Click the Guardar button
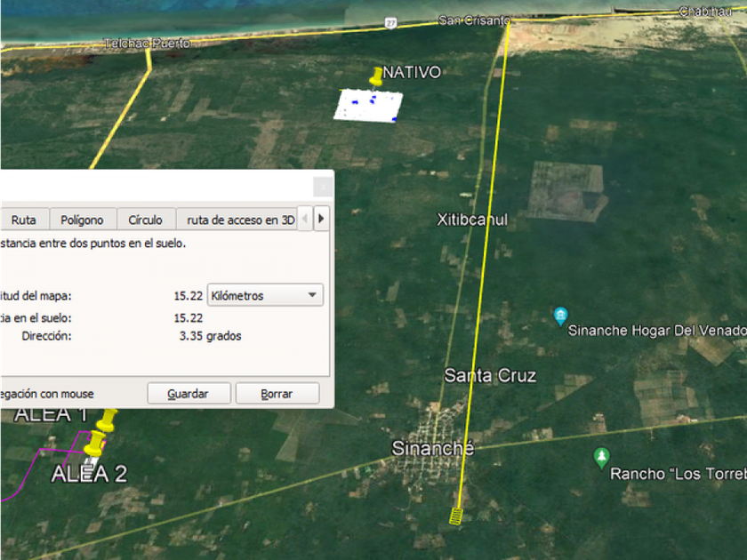This screenshot has height=560, width=747. point(189,394)
